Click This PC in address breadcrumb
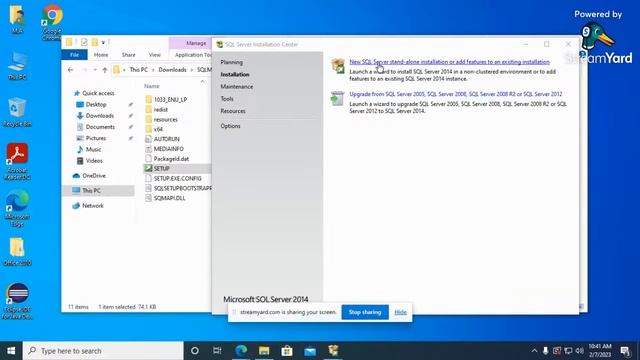The width and height of the screenshot is (640, 360). coord(139,70)
